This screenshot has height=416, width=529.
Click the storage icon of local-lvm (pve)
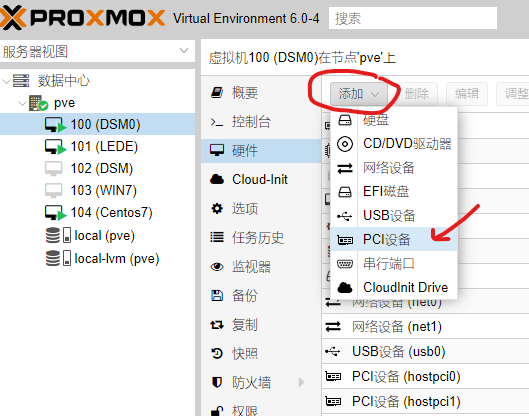pos(58,258)
